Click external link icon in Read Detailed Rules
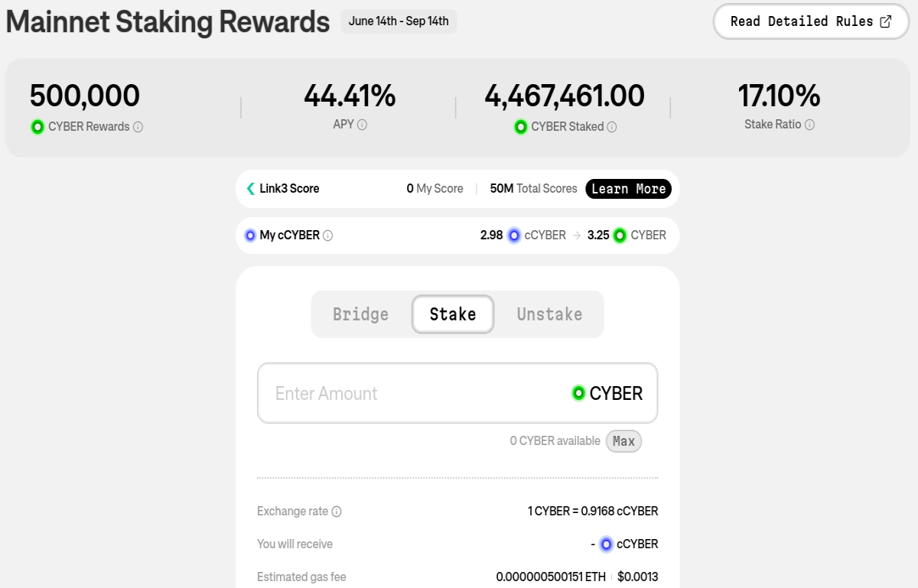The width and height of the screenshot is (918, 588). pos(886,21)
